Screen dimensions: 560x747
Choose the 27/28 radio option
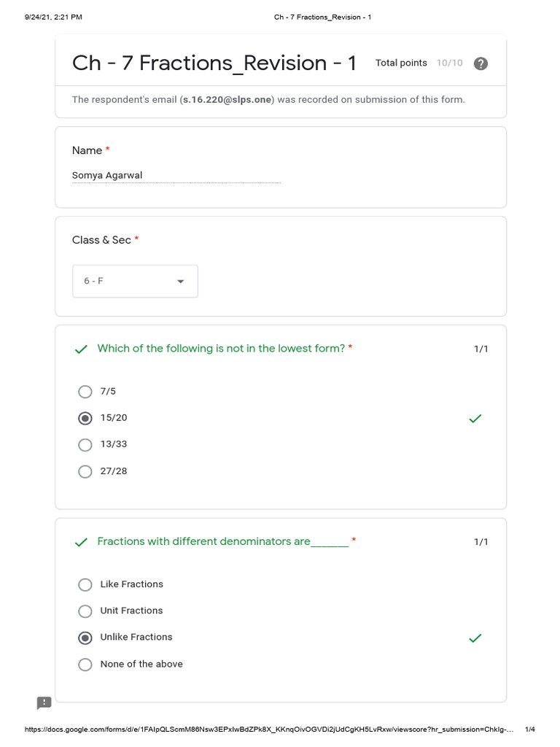pos(85,471)
